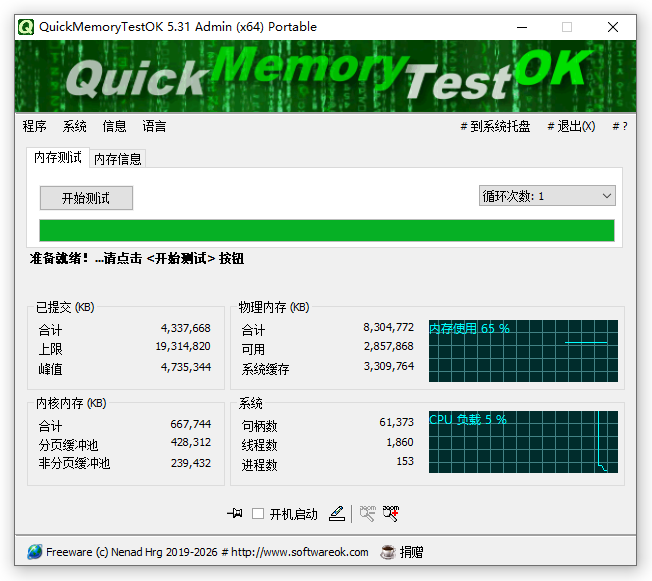This screenshot has height=581, width=652.
Task: Open the 信息 menu
Action: [115, 126]
